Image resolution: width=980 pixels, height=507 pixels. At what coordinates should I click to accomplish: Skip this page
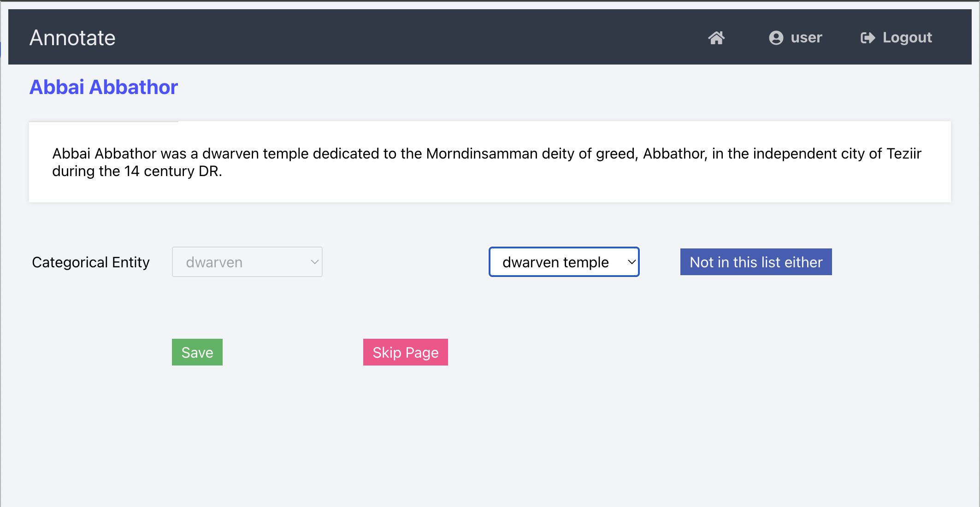pos(406,353)
